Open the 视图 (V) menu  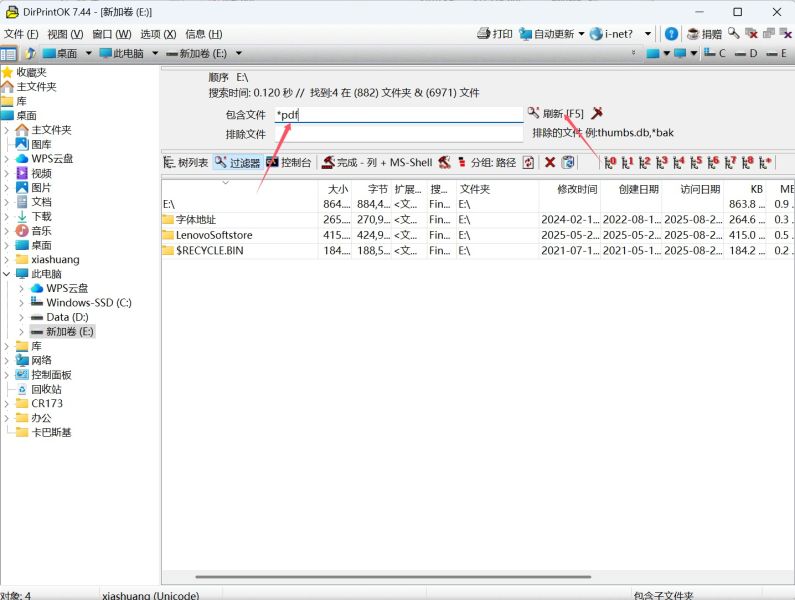point(65,34)
